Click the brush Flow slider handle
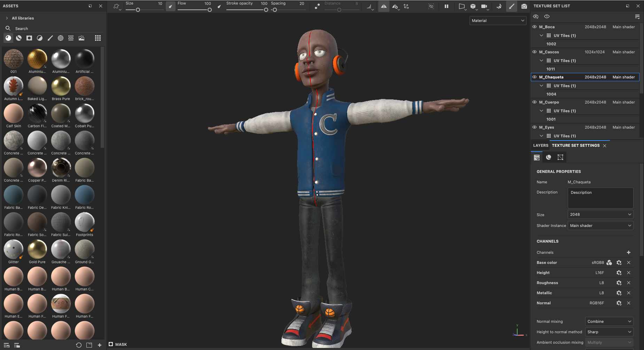This screenshot has height=350, width=644. click(210, 10)
